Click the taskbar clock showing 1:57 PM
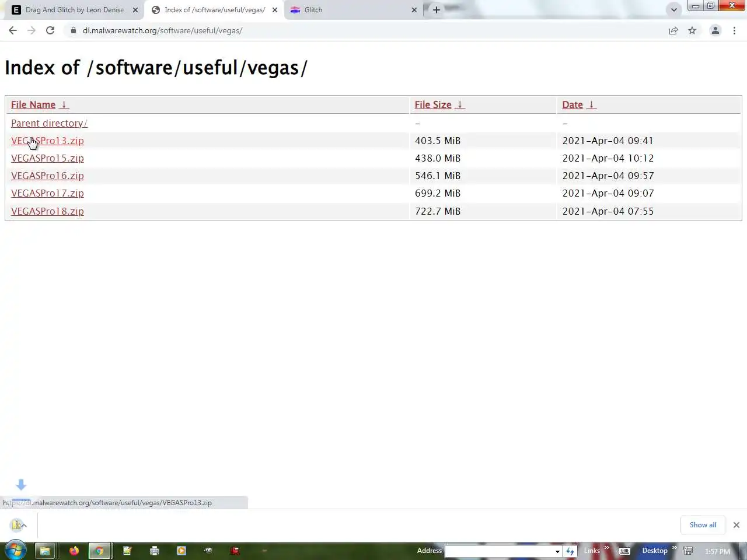This screenshot has width=747, height=560. click(717, 551)
